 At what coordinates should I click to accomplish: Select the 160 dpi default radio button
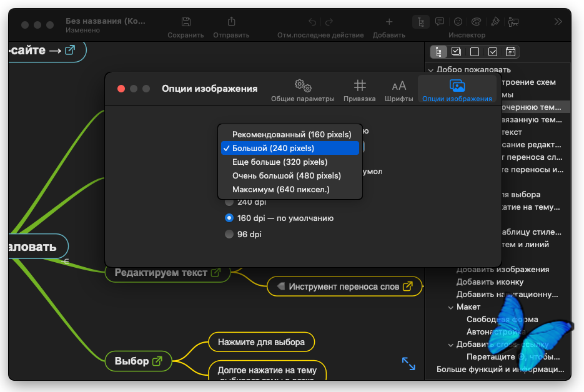click(x=229, y=218)
